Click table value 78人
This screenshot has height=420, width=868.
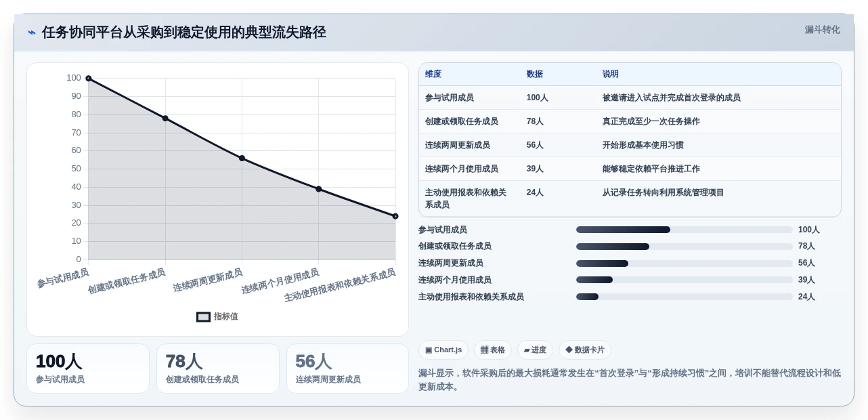point(535,121)
